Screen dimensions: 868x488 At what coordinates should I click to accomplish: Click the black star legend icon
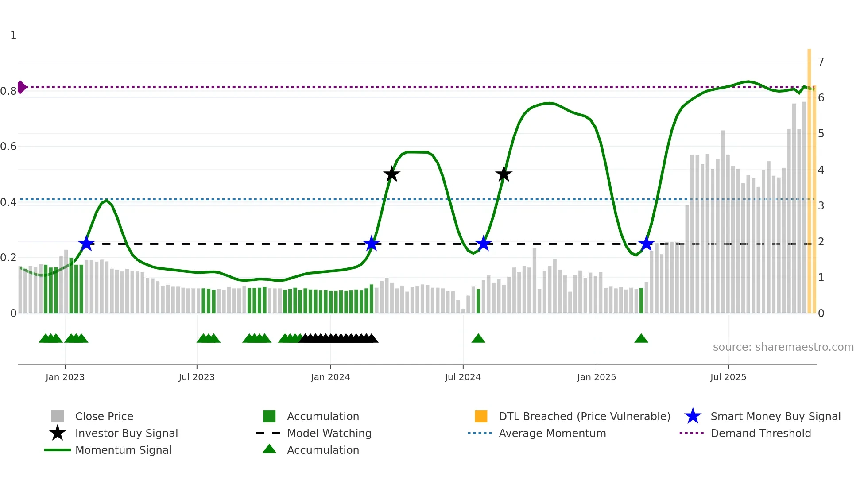pyautogui.click(x=58, y=433)
